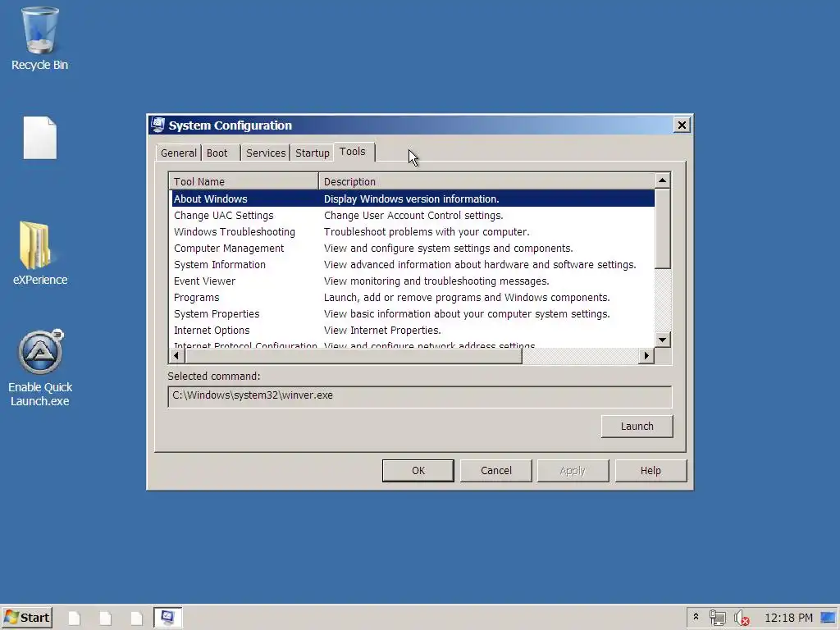Click the System Configuration taskbar button
Viewport: 840px width, 630px height.
(x=167, y=618)
